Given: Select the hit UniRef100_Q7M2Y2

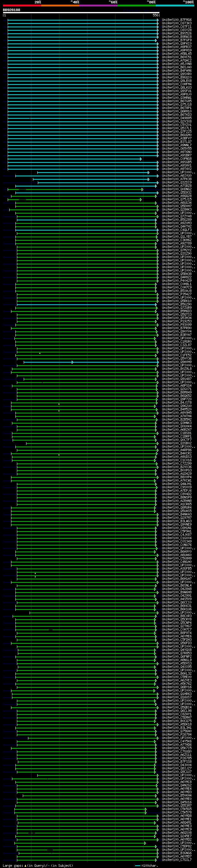Looking at the screenshot, I should pyautogui.click(x=177, y=250).
